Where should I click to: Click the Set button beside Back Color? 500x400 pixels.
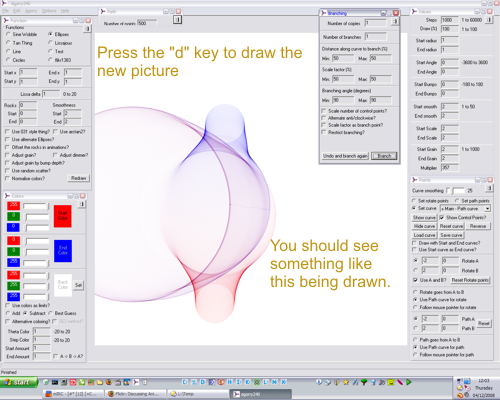point(78,285)
